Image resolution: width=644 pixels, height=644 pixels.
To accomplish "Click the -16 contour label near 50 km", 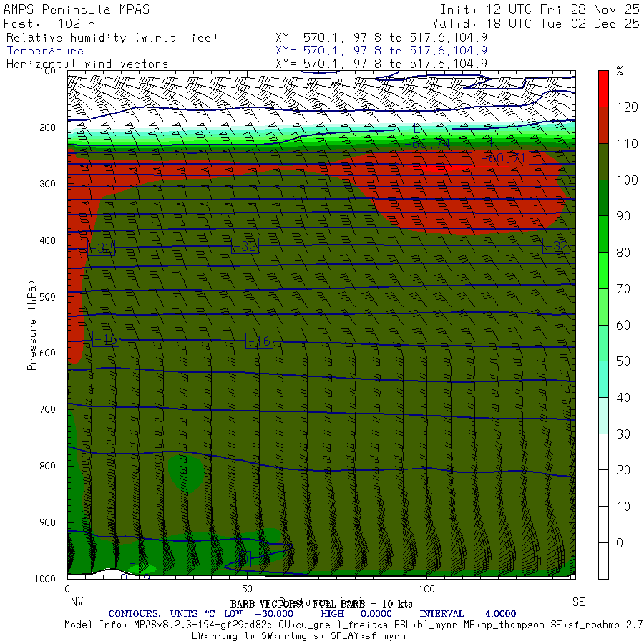I will click(259, 341).
